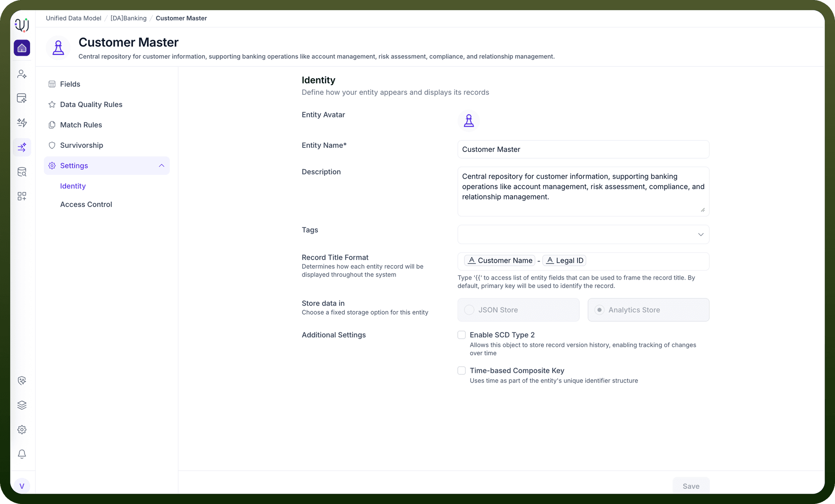Open the Tags dropdown
This screenshot has height=504, width=835.
pos(583,234)
